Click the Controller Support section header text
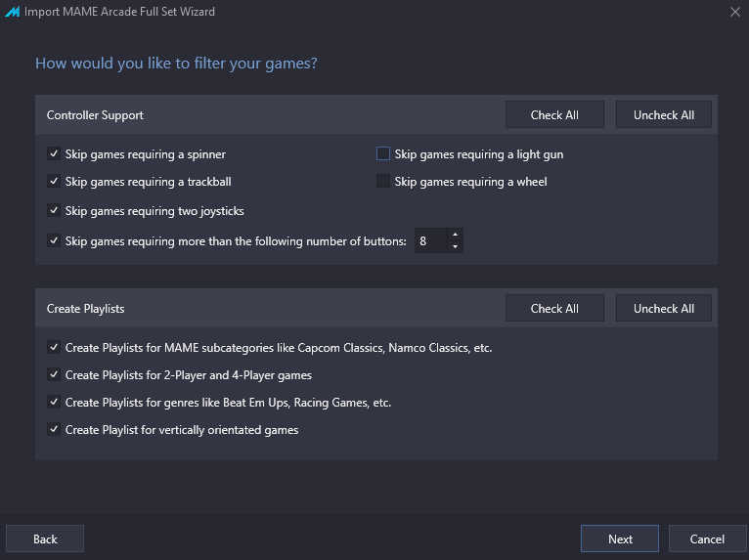The image size is (749, 560). [x=95, y=115]
